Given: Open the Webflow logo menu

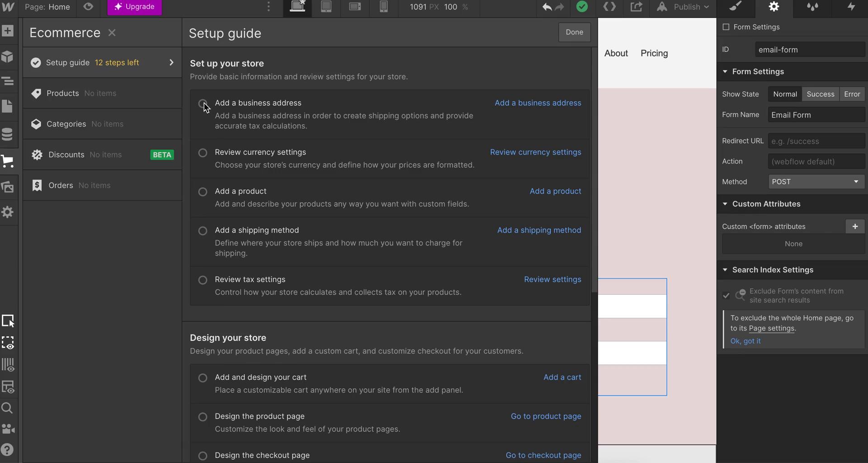Looking at the screenshot, I should tap(8, 7).
